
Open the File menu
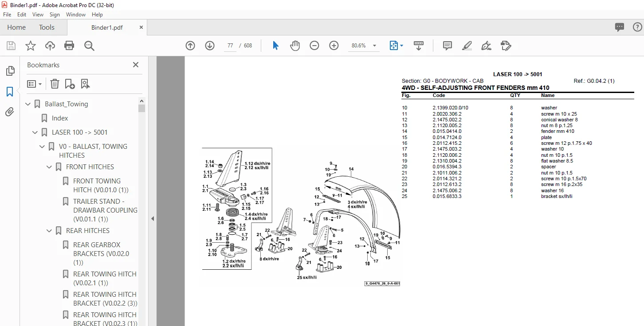pos(7,15)
